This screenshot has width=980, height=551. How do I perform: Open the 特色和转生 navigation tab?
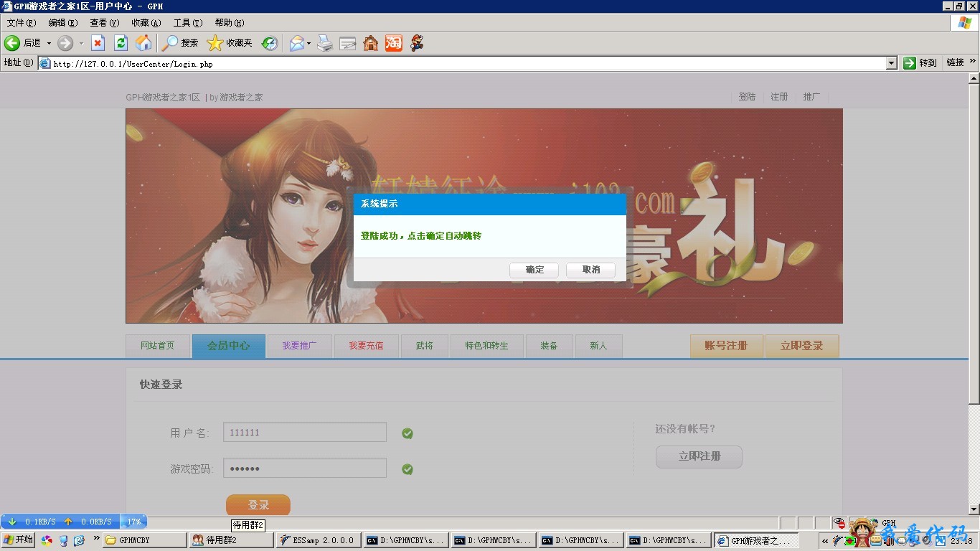[x=486, y=346]
